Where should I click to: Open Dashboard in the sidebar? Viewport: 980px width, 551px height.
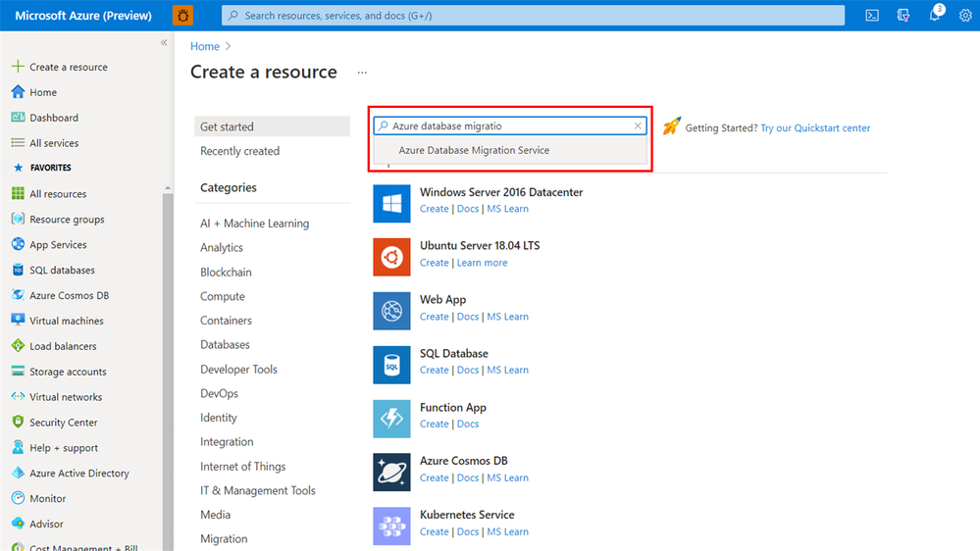tap(54, 118)
